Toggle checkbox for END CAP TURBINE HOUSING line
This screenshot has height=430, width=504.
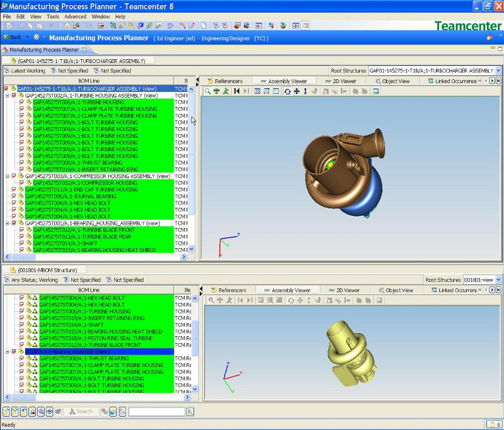click(x=14, y=190)
